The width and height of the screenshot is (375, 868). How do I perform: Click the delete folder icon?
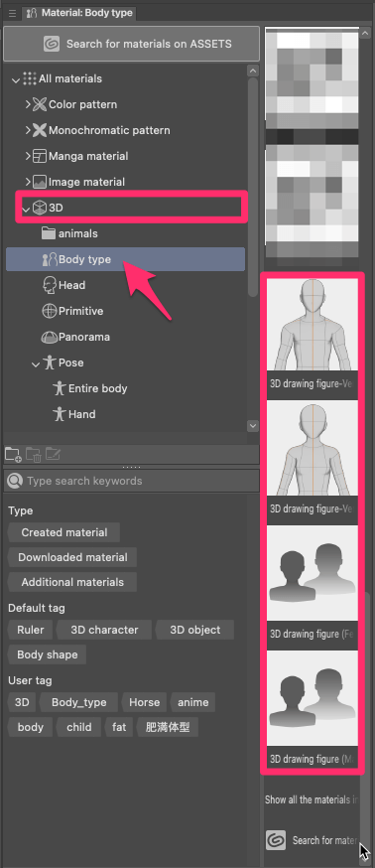[x=33, y=455]
